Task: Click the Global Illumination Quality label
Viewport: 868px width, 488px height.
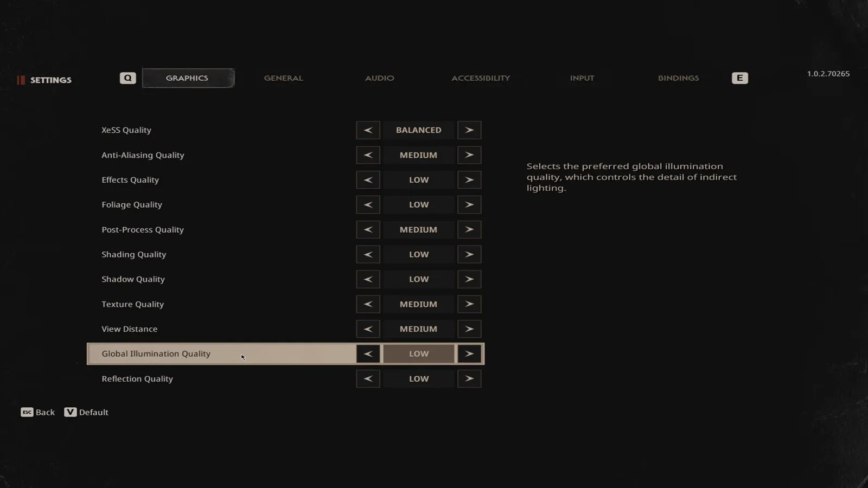Action: coord(156,354)
